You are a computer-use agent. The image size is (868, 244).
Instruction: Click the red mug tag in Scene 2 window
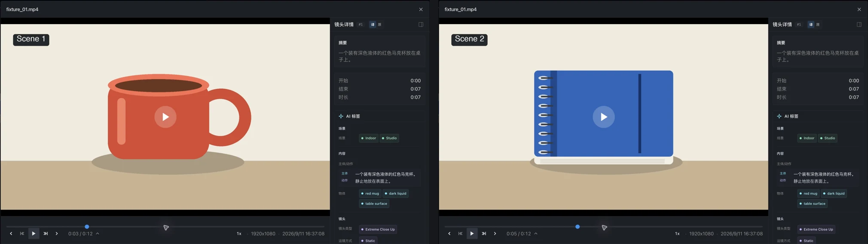[x=808, y=194]
